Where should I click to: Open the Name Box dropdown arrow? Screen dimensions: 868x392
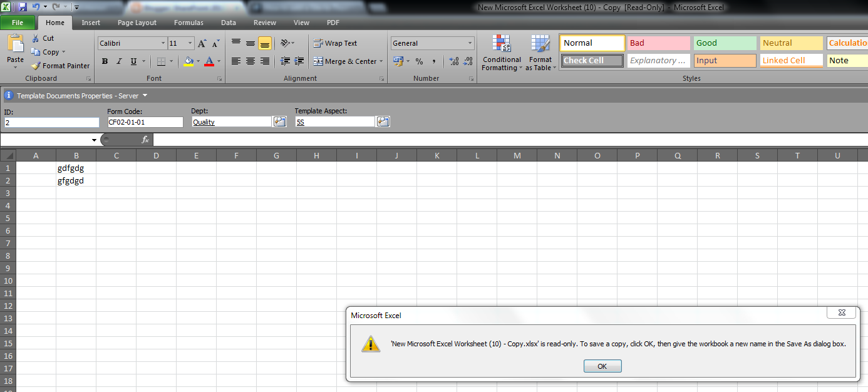click(x=94, y=140)
